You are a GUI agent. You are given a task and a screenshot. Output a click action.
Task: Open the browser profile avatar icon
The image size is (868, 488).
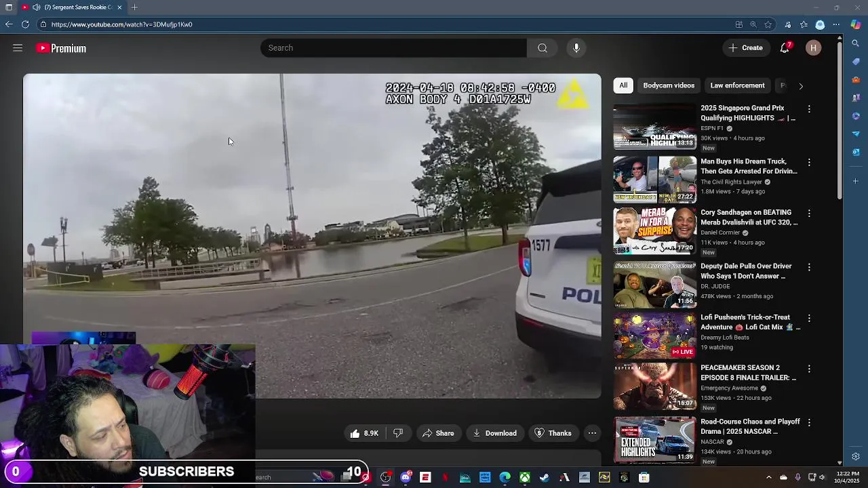tap(820, 24)
